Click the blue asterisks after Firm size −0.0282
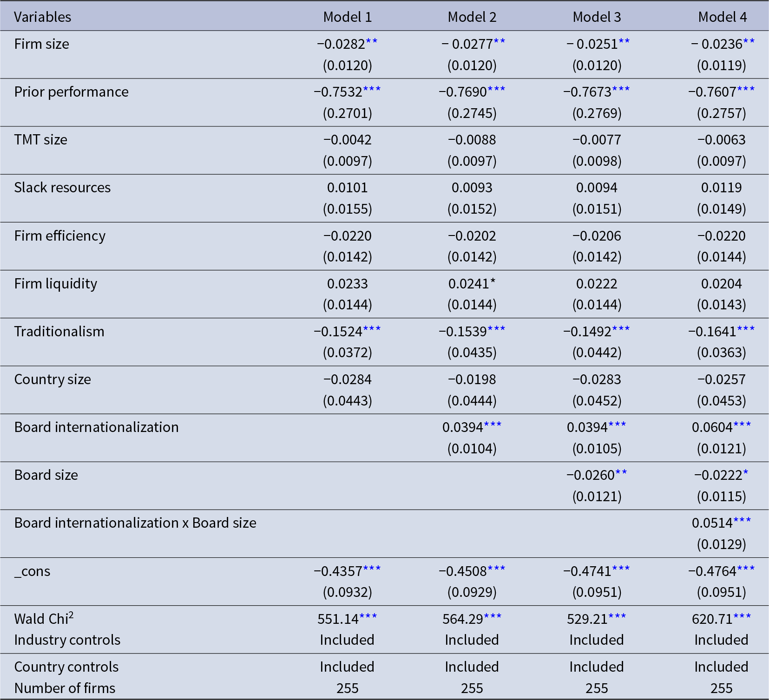The image size is (769, 700). [371, 43]
